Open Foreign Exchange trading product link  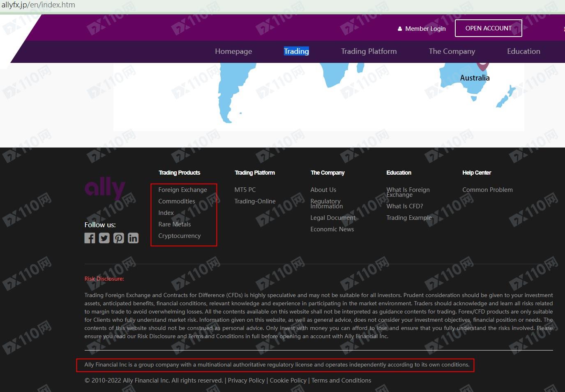point(182,190)
